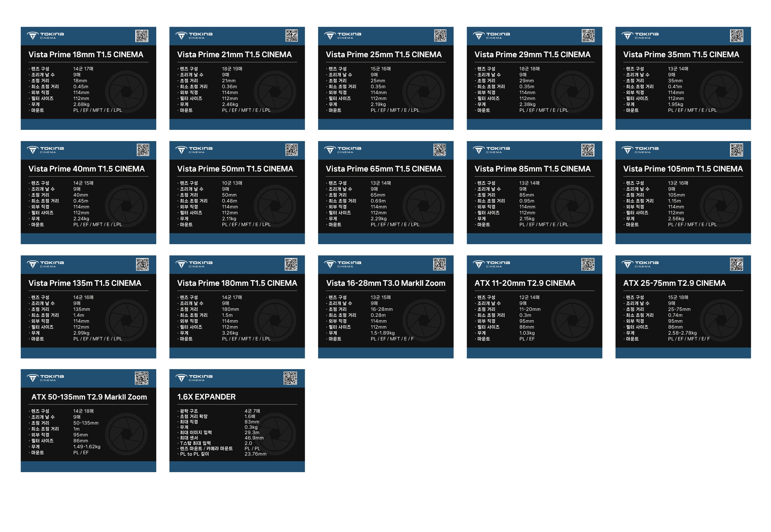The height and width of the screenshot is (532, 771).
Task: Click the PL / EF mount text on ATX 11-20mm card
Action: click(x=527, y=339)
